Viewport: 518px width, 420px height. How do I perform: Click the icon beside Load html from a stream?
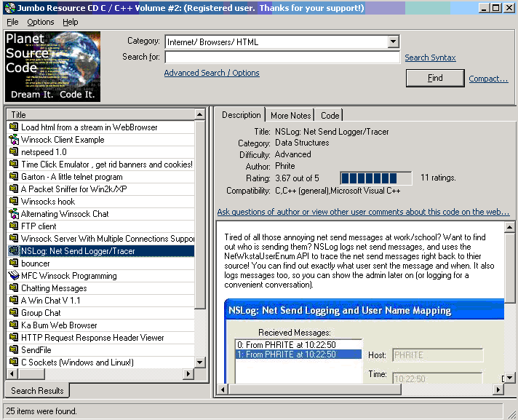coord(14,127)
